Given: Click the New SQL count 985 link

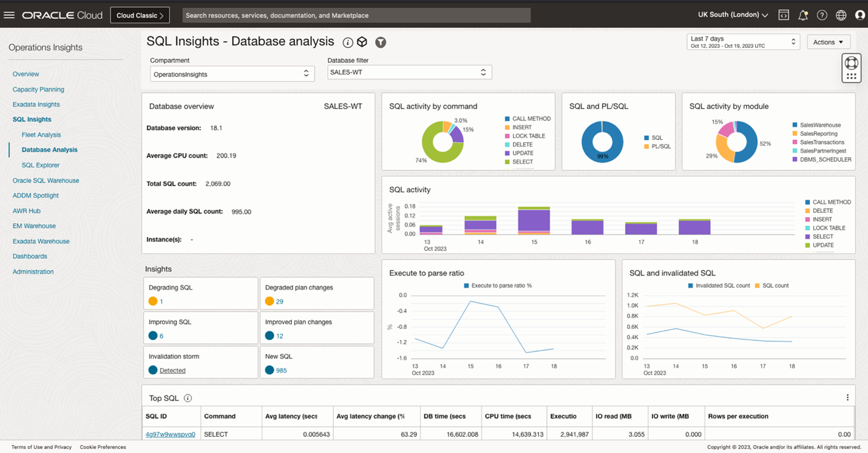Looking at the screenshot, I should [281, 371].
